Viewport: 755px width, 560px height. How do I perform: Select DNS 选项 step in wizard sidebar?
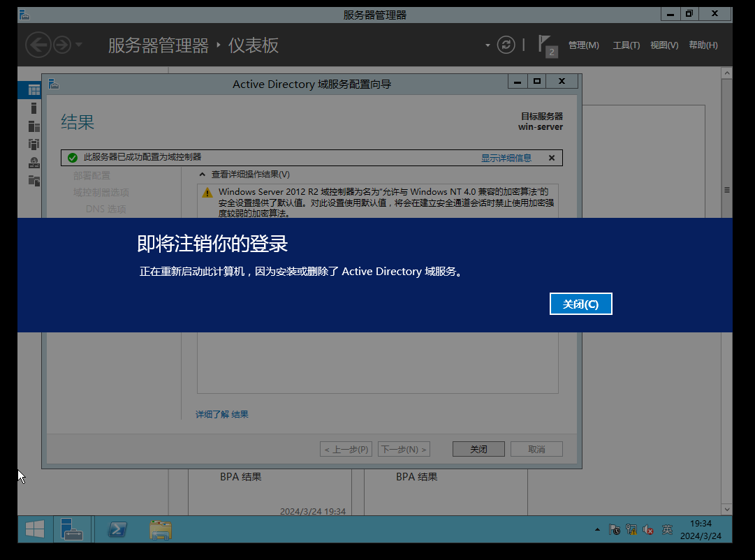106,209
